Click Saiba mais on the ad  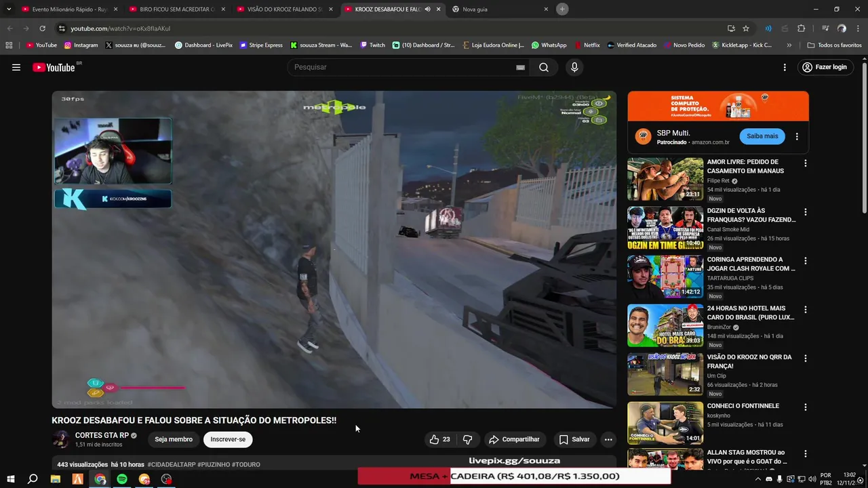point(762,136)
